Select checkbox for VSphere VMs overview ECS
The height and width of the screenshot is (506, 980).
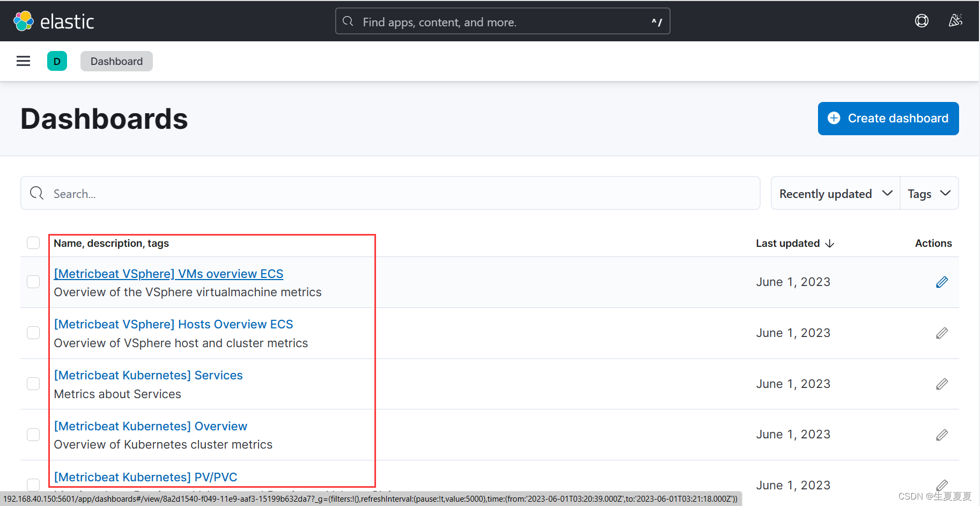[33, 282]
